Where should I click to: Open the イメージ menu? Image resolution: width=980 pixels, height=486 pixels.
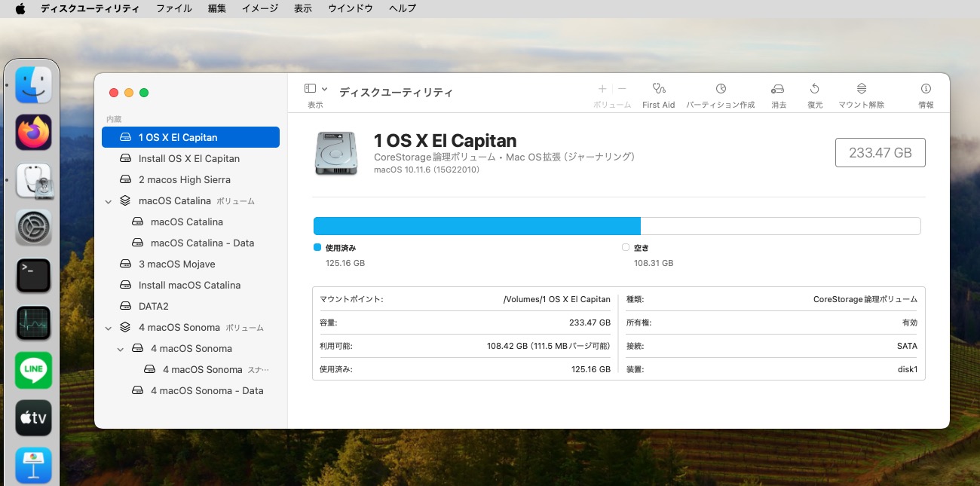click(x=259, y=8)
